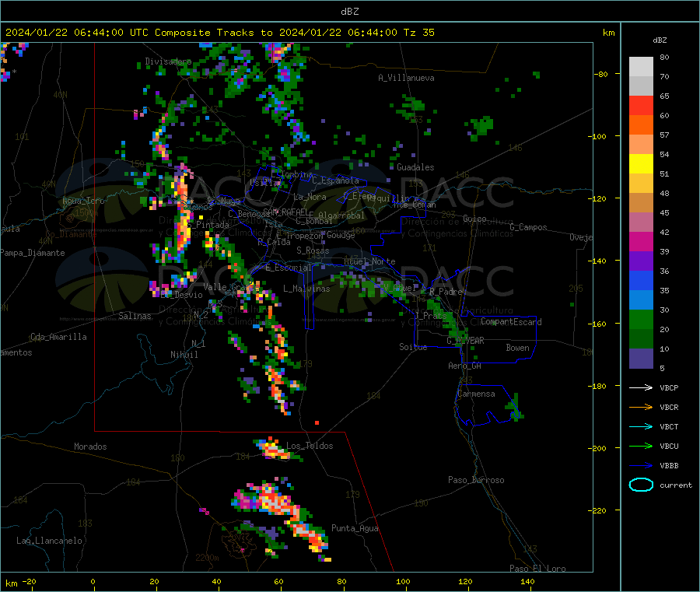Click the 'S_Rosas' map label
Screen dimensions: 700x592
click(313, 250)
